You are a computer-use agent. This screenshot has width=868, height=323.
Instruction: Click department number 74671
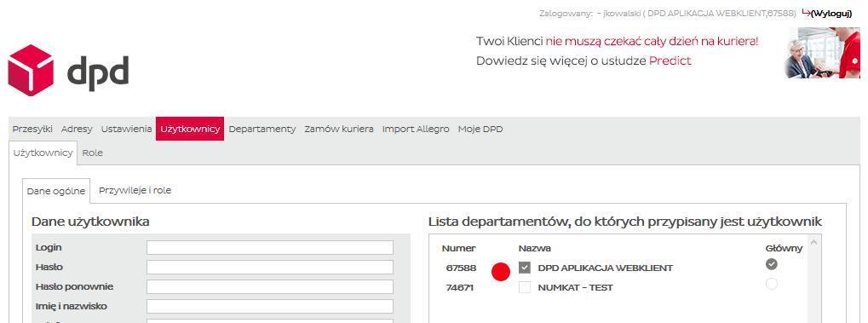461,288
